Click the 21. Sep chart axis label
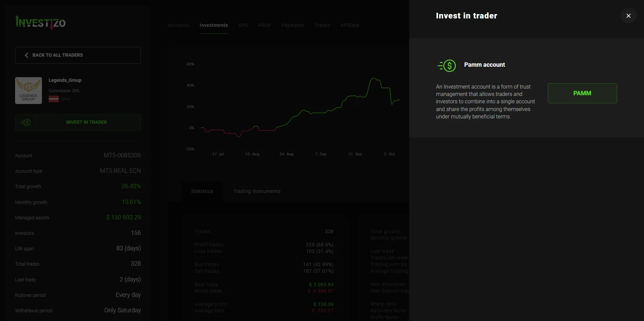 coord(355,154)
